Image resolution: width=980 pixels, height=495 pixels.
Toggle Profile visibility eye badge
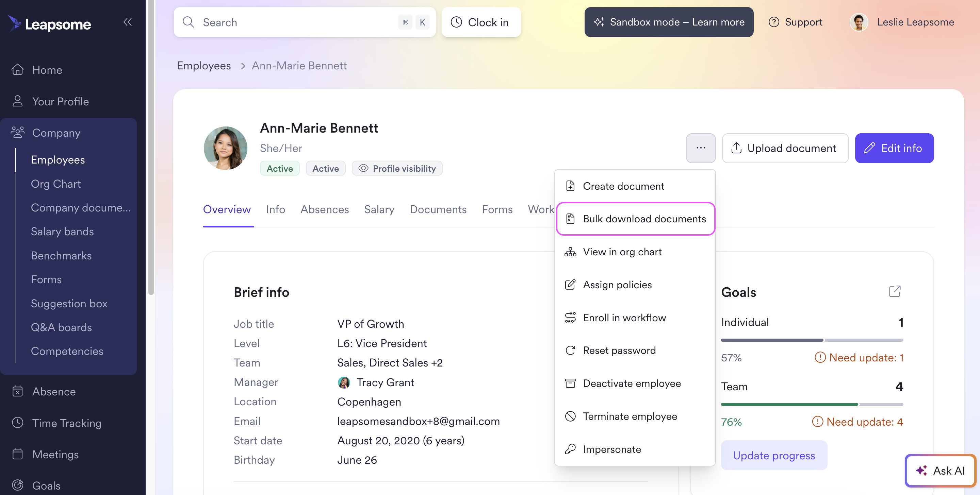pyautogui.click(x=397, y=168)
